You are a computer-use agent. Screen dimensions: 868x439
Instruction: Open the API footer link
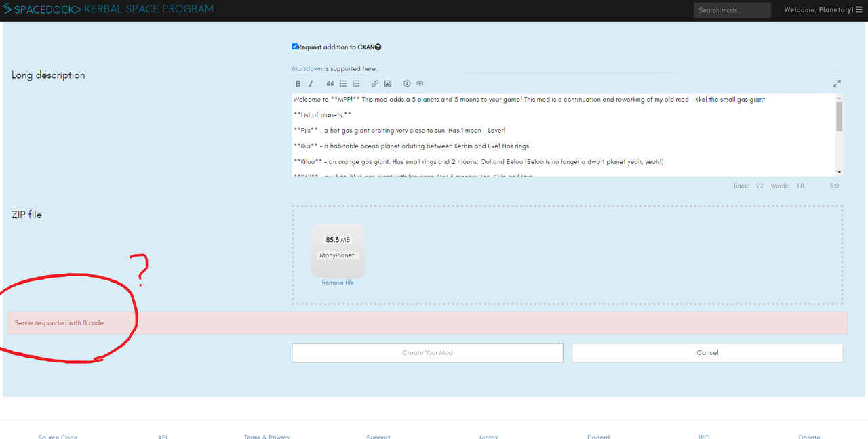[163, 437]
